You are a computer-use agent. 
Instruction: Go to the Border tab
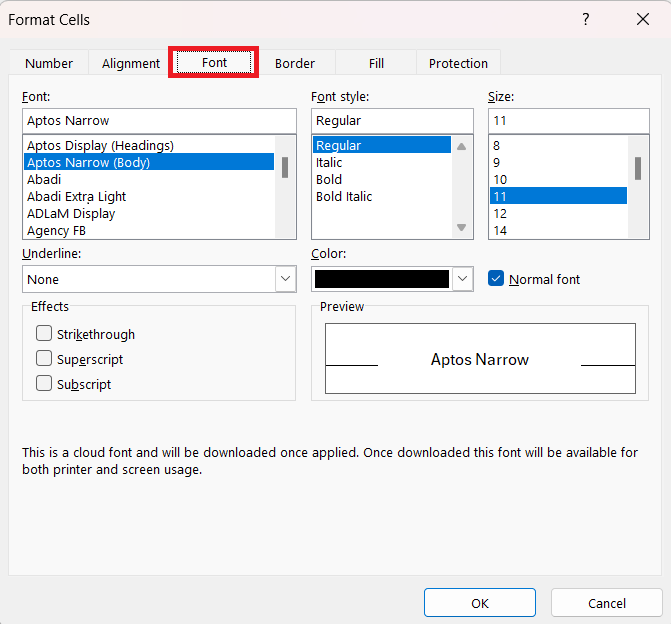click(295, 63)
